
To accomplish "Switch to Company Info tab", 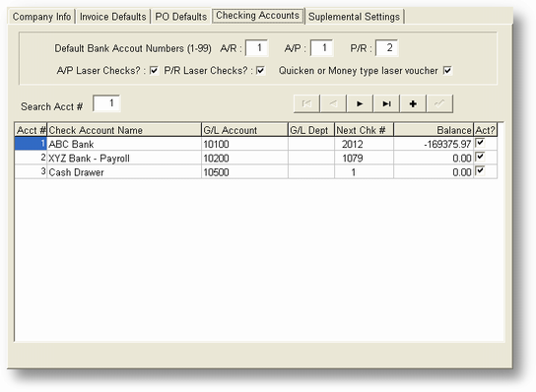I will click(41, 17).
